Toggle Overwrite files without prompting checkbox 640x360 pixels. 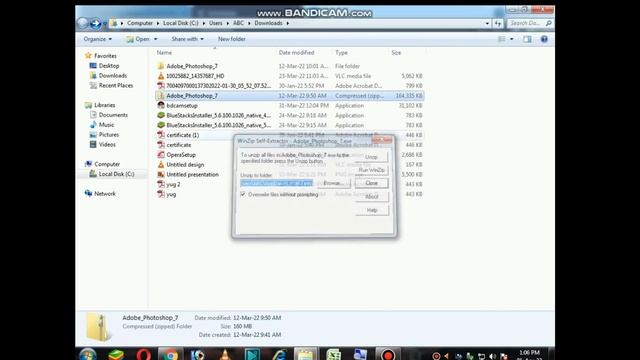[243, 195]
